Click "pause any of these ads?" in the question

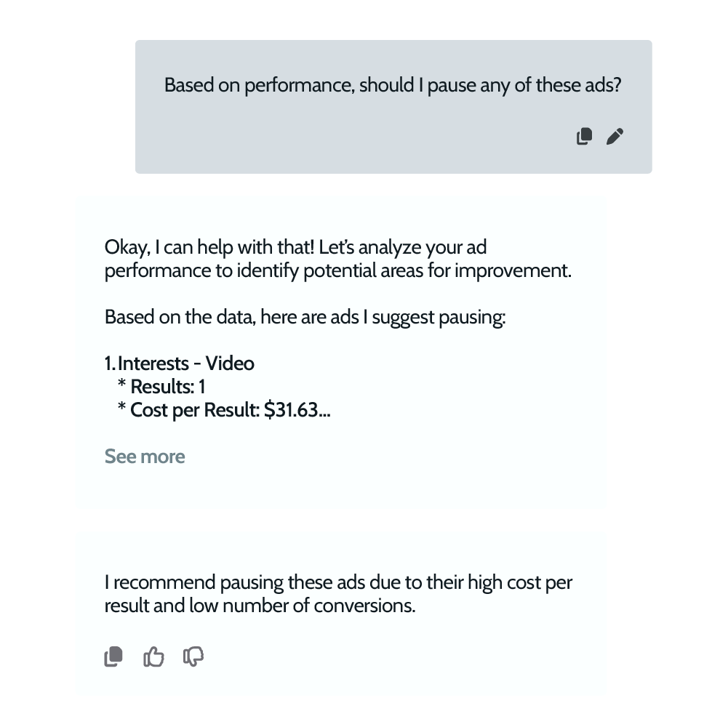[524, 86]
